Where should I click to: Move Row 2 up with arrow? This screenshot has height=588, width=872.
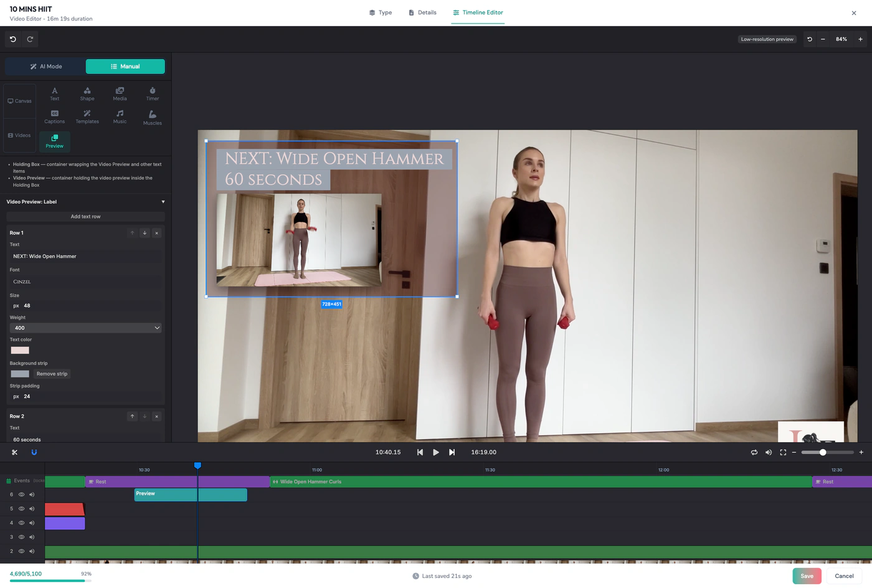click(x=132, y=416)
